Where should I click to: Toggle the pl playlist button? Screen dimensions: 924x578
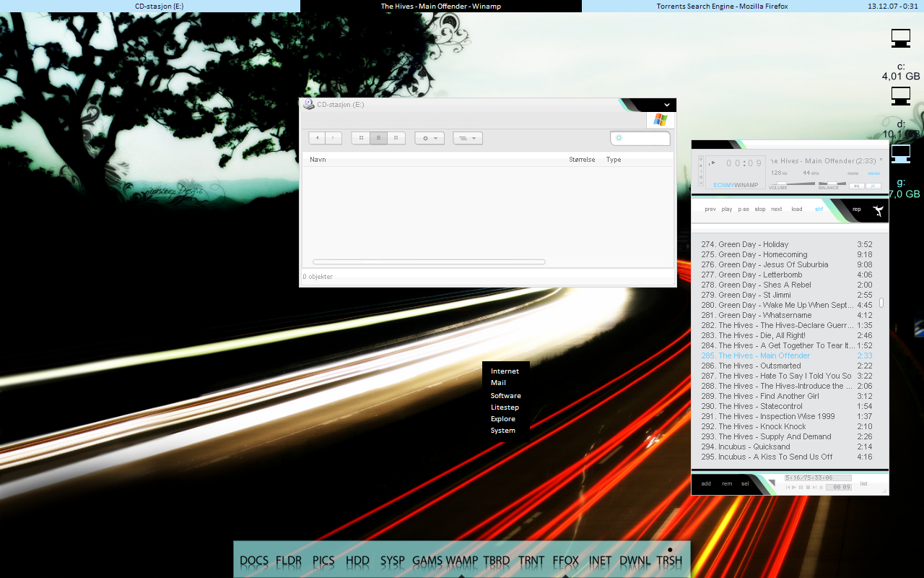click(873, 186)
